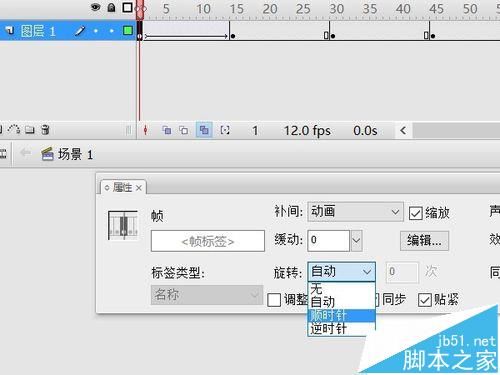Viewport: 500px width, 375px height.
Task: Click keyframe at frame 45 in timeline
Action: [433, 36]
